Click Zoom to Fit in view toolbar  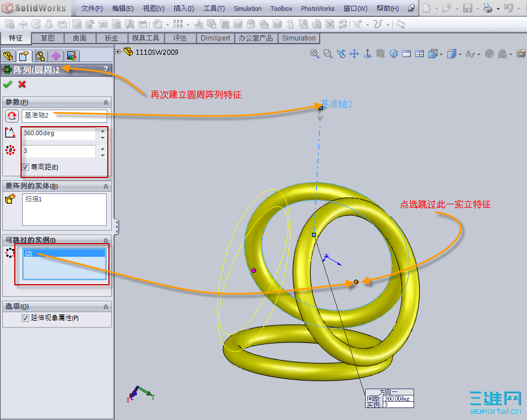click(315, 54)
